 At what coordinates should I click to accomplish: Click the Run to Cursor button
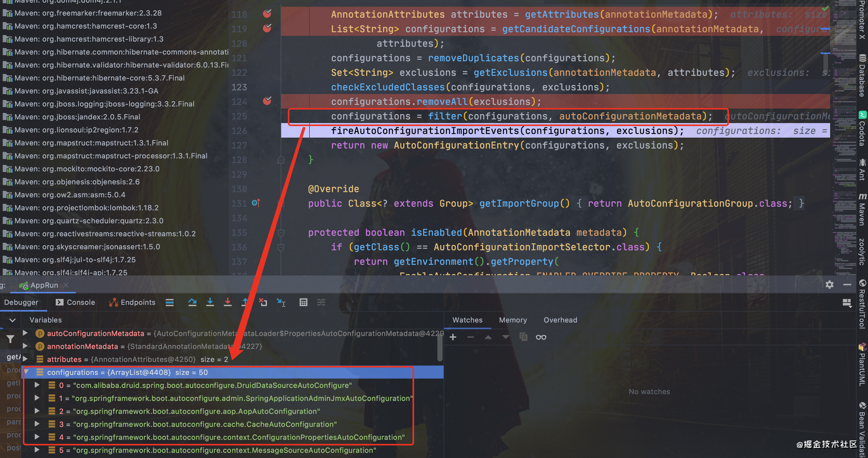point(281,302)
